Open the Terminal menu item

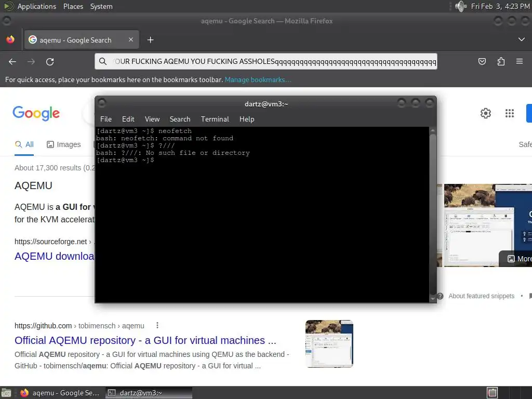pyautogui.click(x=215, y=119)
